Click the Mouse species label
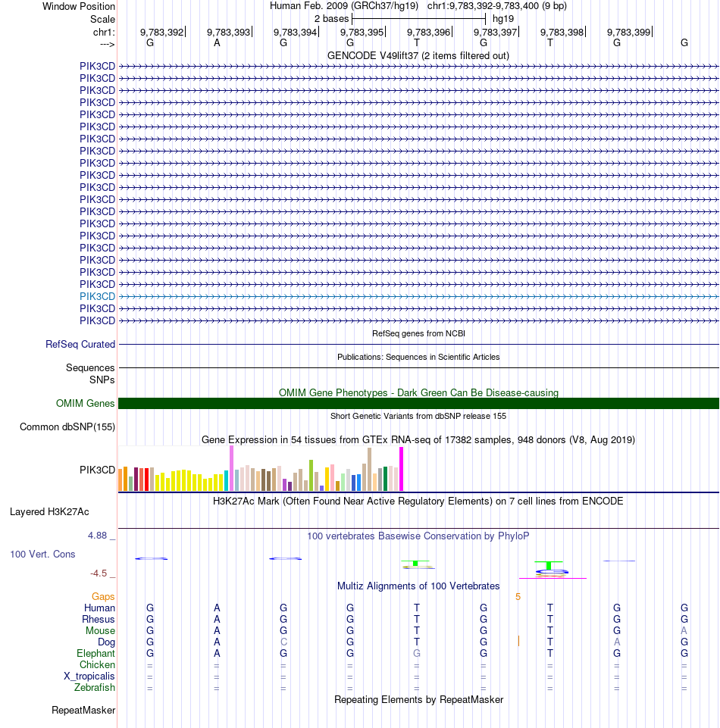The image size is (720, 728). 100,630
